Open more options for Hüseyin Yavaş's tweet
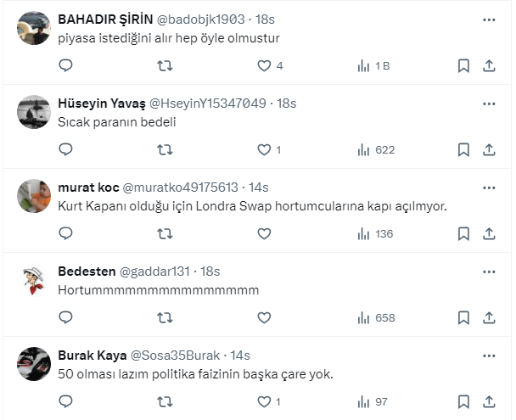 (489, 103)
